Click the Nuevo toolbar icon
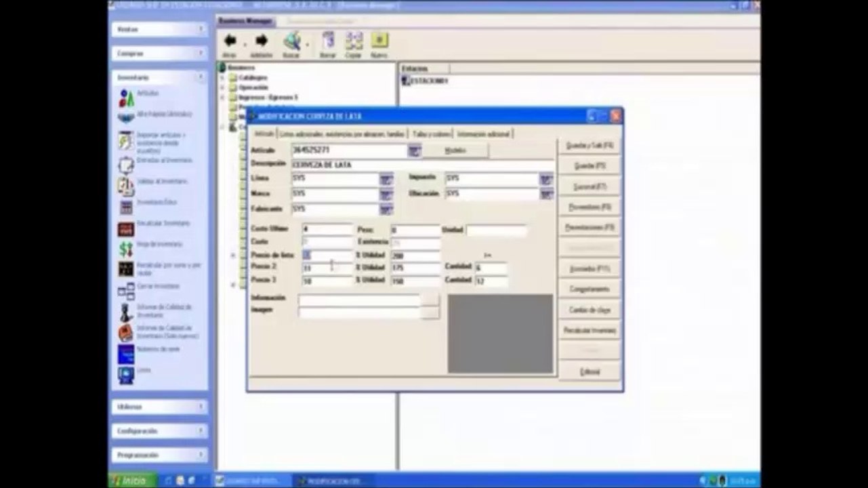The width and height of the screenshot is (868, 488). pos(379,41)
